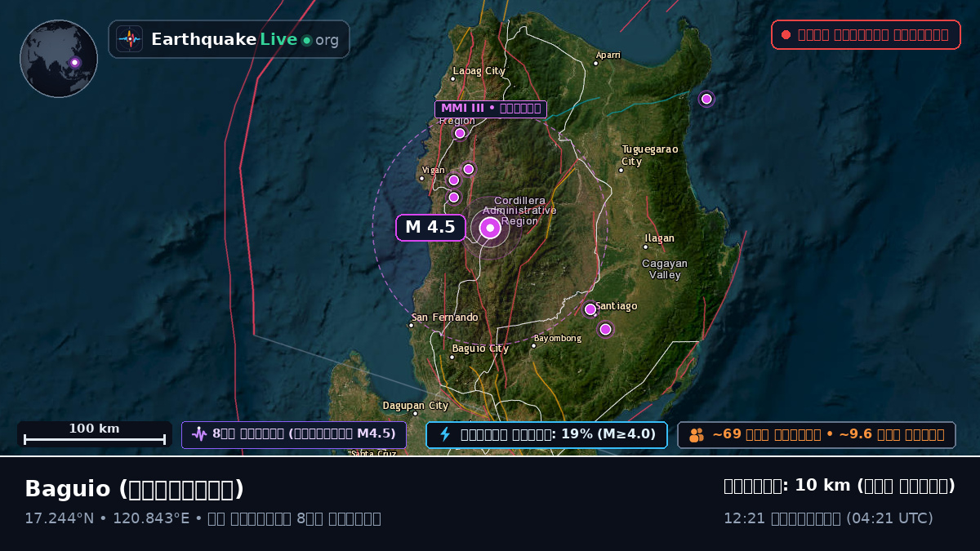
Task: Click the "Vigan" map label
Action: [x=434, y=170]
